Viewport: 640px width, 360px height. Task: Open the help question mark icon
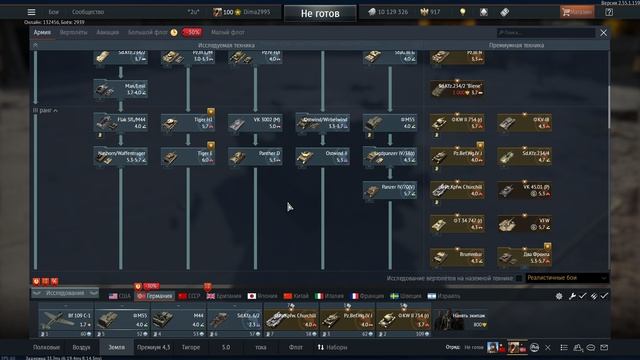pos(609,12)
